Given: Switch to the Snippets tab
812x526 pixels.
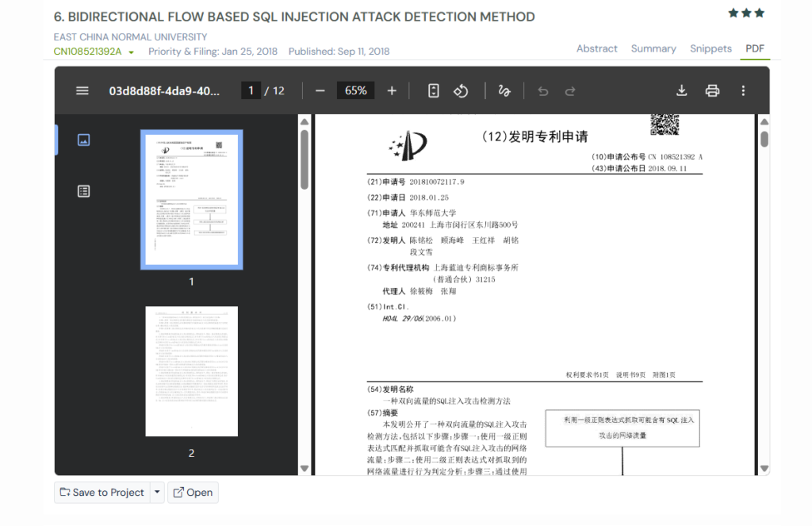Looking at the screenshot, I should tap(710, 48).
